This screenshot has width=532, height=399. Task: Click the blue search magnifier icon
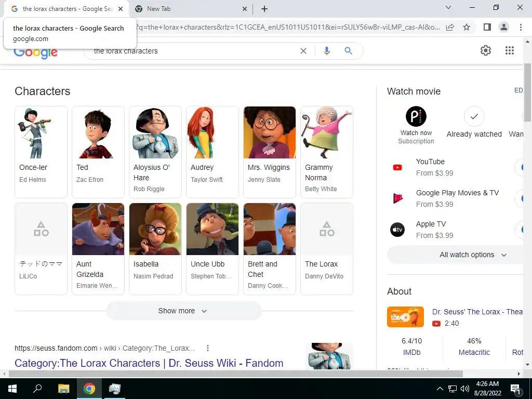(x=348, y=51)
